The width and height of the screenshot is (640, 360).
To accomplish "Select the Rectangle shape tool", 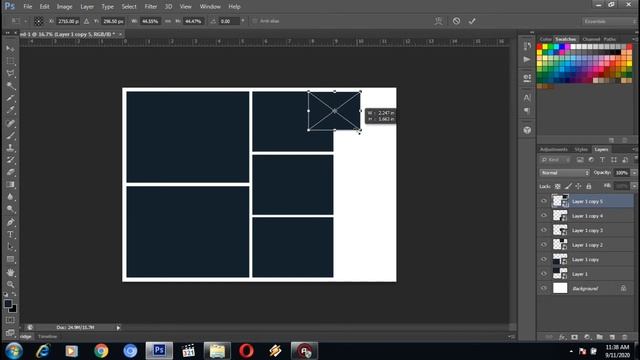I will coord(10,259).
